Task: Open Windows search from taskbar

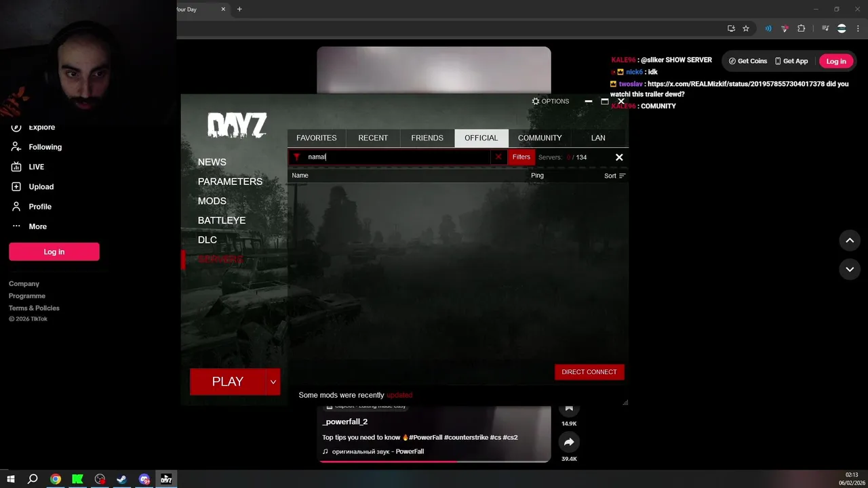Action: click(x=33, y=479)
